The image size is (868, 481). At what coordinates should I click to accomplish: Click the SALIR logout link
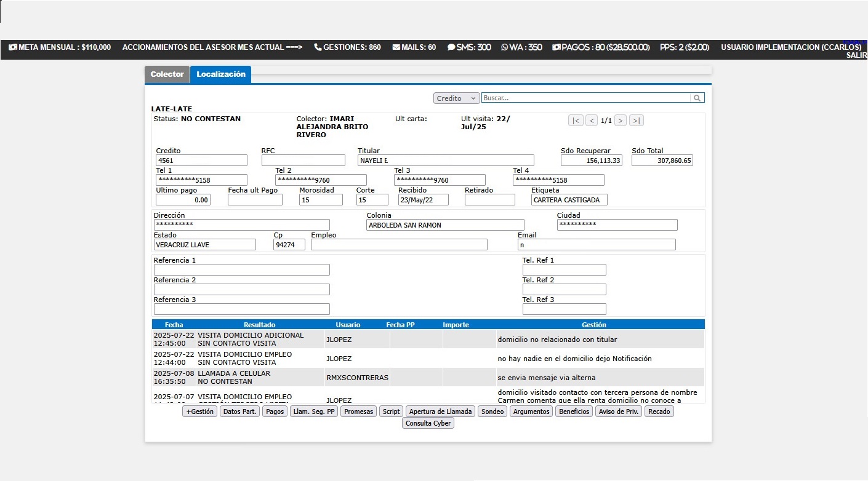pos(856,55)
